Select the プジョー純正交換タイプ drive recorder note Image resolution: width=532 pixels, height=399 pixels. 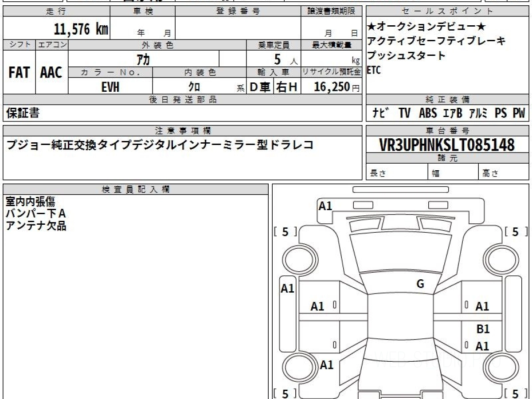160,145
